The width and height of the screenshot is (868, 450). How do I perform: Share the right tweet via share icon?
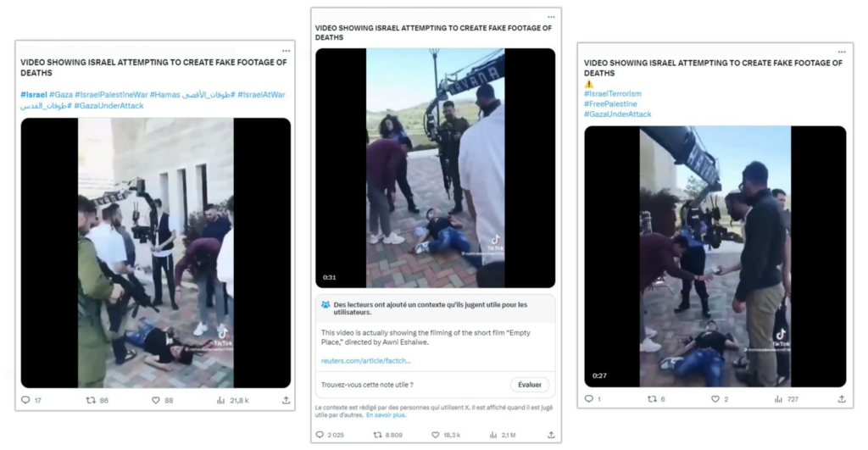tap(841, 398)
